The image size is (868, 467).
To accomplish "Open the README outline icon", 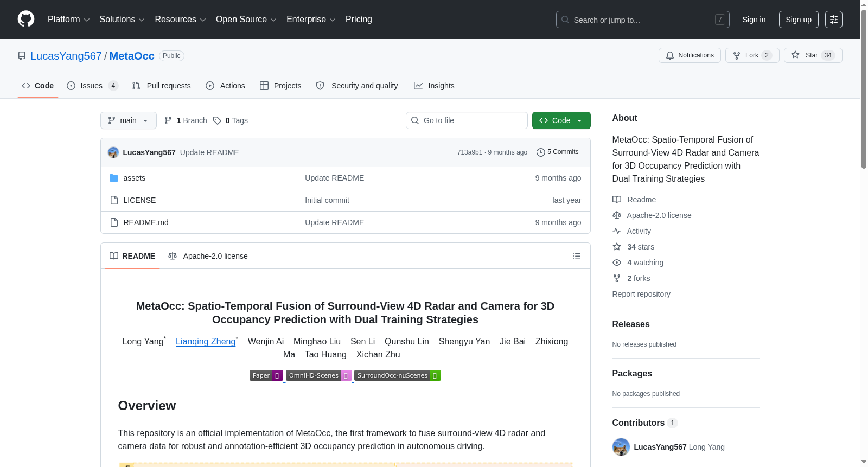I will coord(577,256).
